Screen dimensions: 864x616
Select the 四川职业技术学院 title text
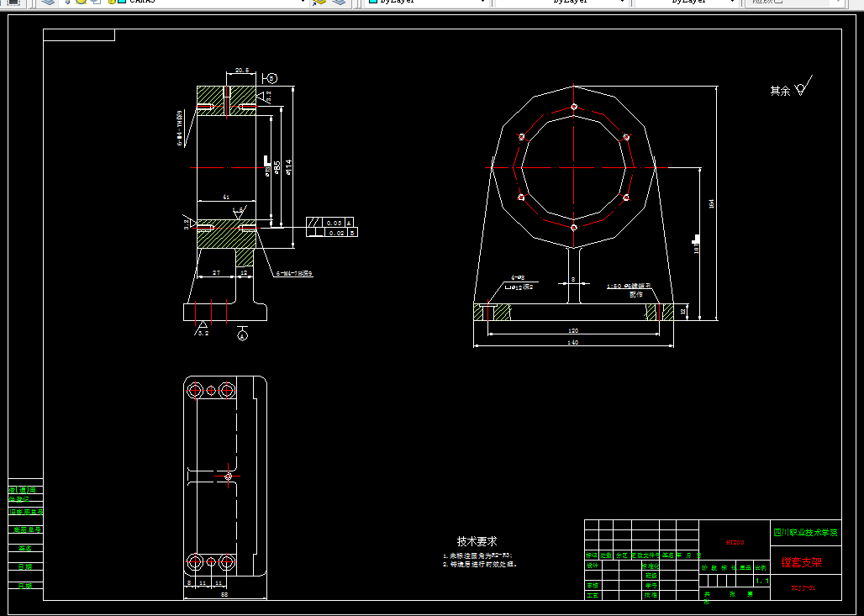click(x=805, y=533)
